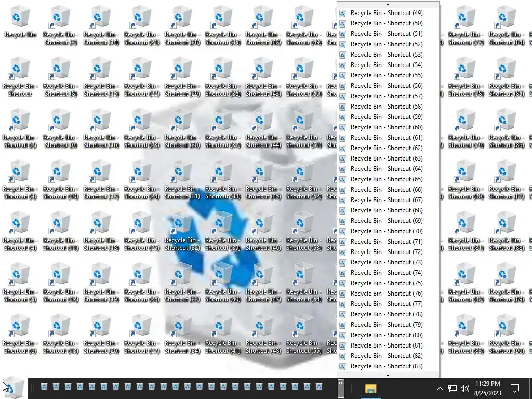Viewport: 532px width, 399px height.
Task: Select Recycle Bin - Shortcut (6) desktop icon
Action: tap(20, 335)
